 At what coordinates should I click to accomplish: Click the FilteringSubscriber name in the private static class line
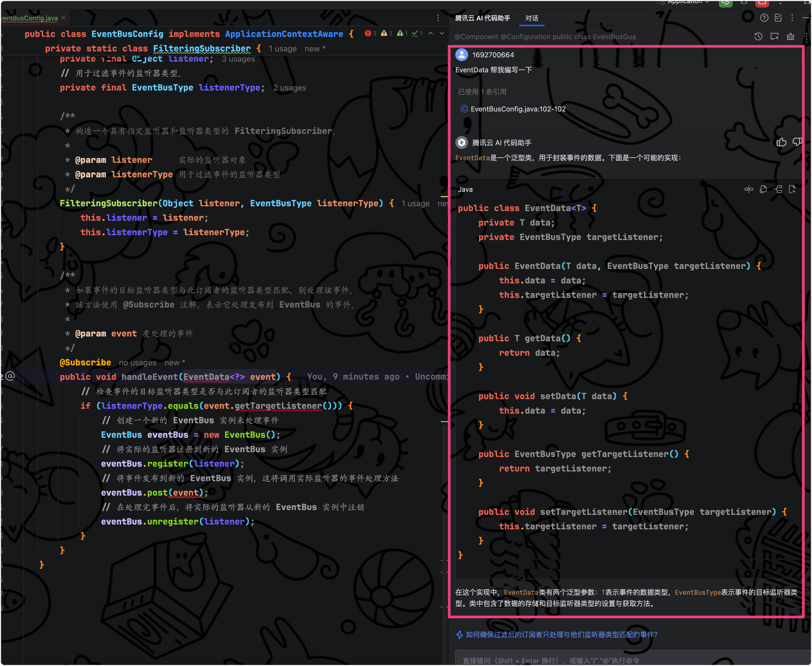pyautogui.click(x=202, y=48)
